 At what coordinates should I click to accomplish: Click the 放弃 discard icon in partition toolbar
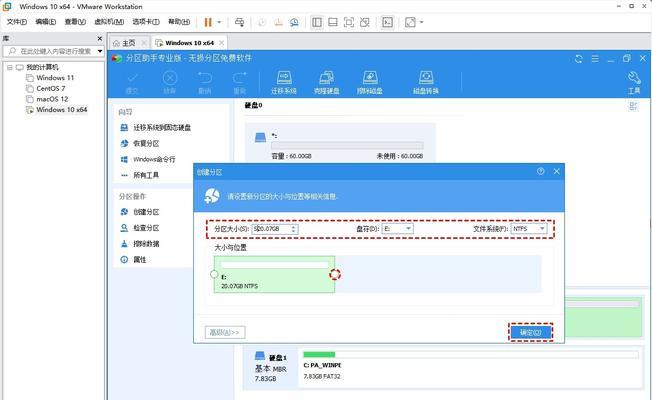click(169, 83)
